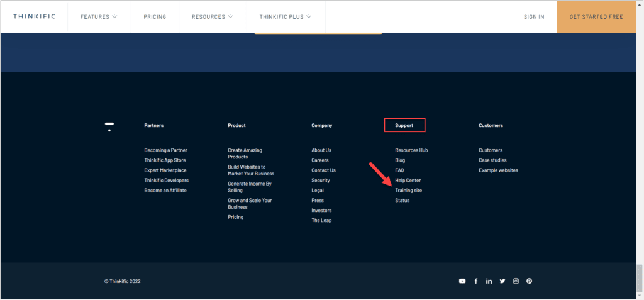Click Press link
The width and height of the screenshot is (644, 300).
click(x=318, y=201)
